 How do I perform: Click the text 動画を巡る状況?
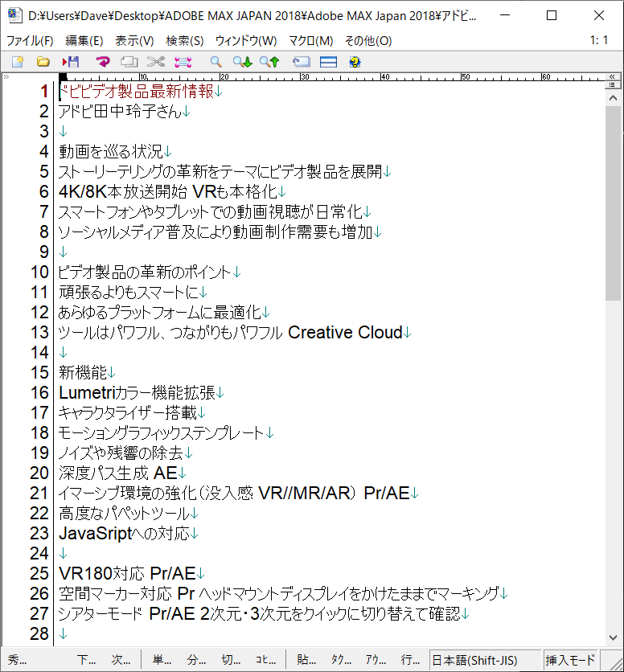point(111,151)
